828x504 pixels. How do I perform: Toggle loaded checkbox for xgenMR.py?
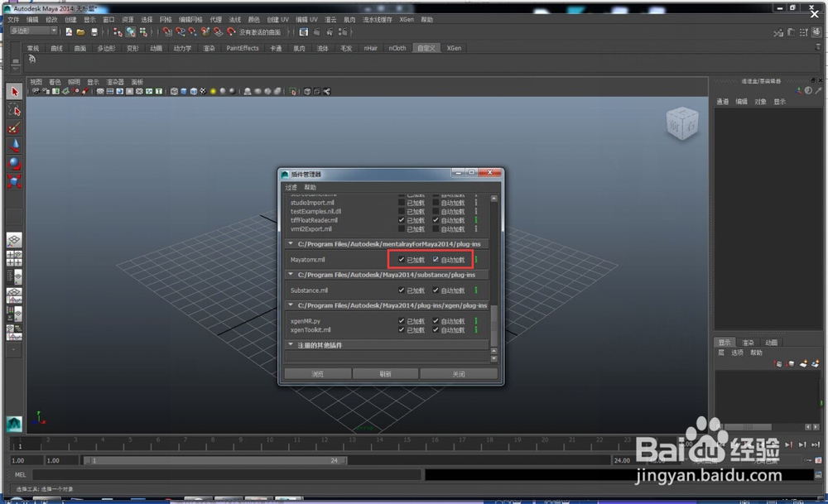402,321
